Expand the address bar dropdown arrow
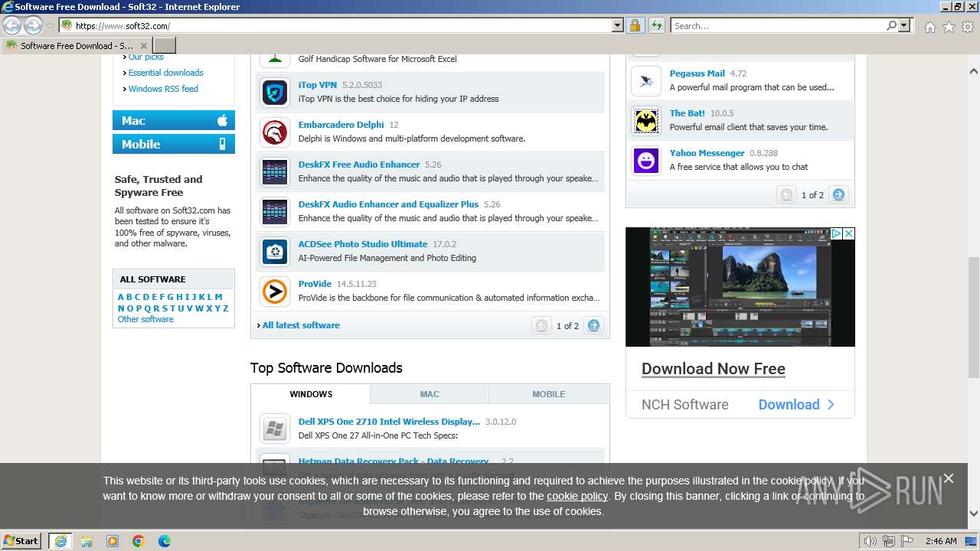Viewport: 980px width, 551px height. click(x=618, y=26)
